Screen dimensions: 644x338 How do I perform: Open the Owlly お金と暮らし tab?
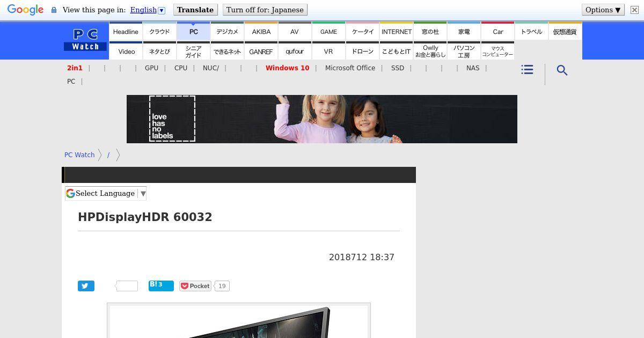coord(430,51)
